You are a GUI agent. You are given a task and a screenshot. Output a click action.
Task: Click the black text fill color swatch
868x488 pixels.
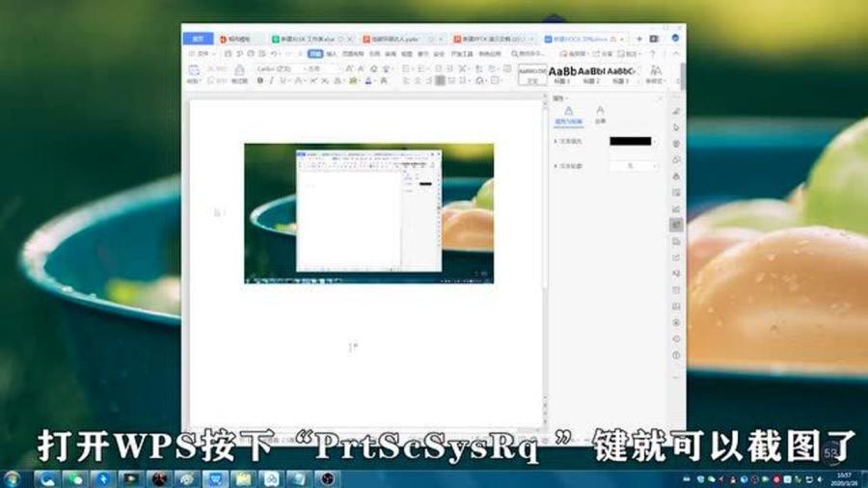630,141
